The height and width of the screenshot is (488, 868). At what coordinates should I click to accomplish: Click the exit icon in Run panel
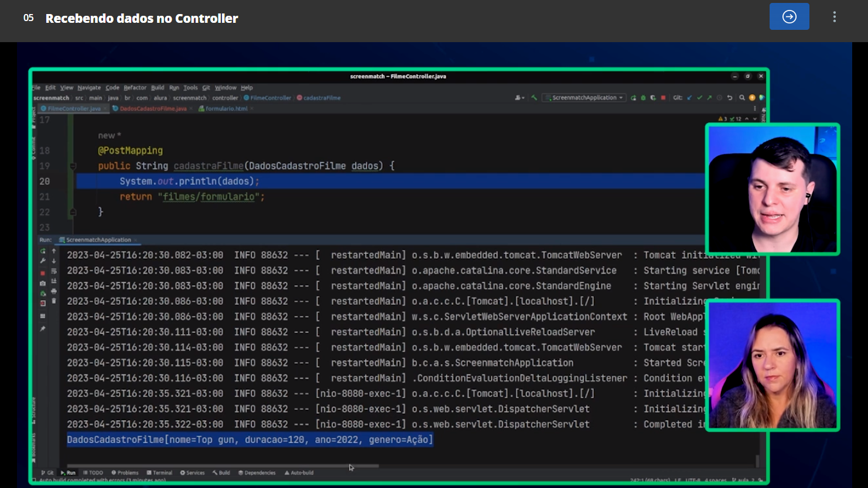pos(43,303)
